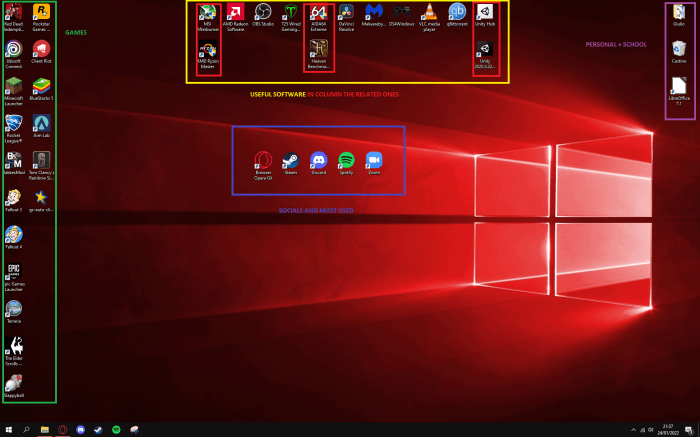Select the DS4Windows controller icon
700x437 pixels.
pos(401,15)
